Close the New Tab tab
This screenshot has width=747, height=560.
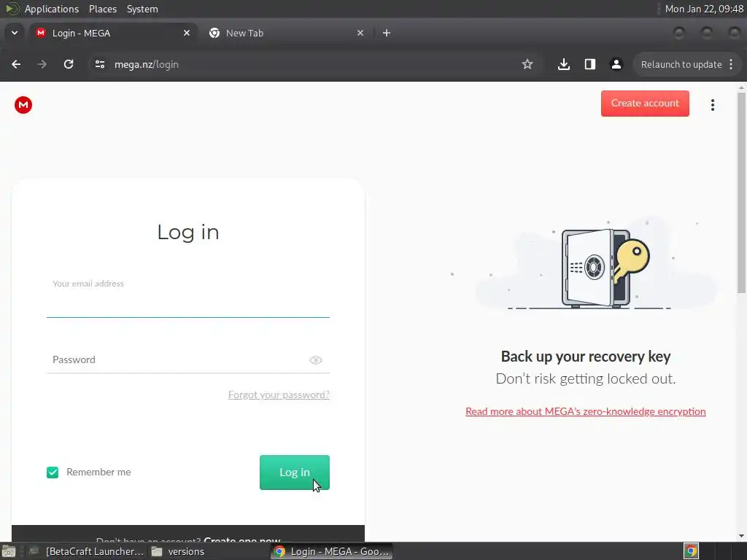click(360, 33)
